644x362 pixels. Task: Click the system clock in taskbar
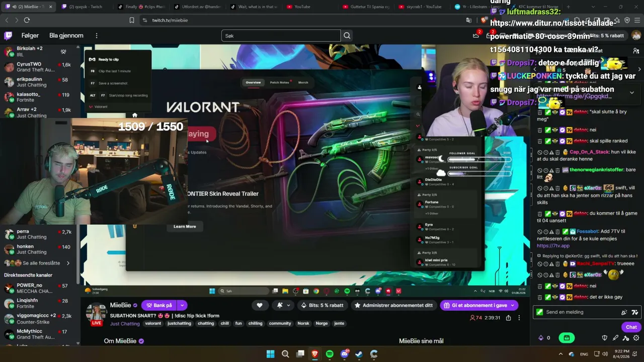click(621, 354)
